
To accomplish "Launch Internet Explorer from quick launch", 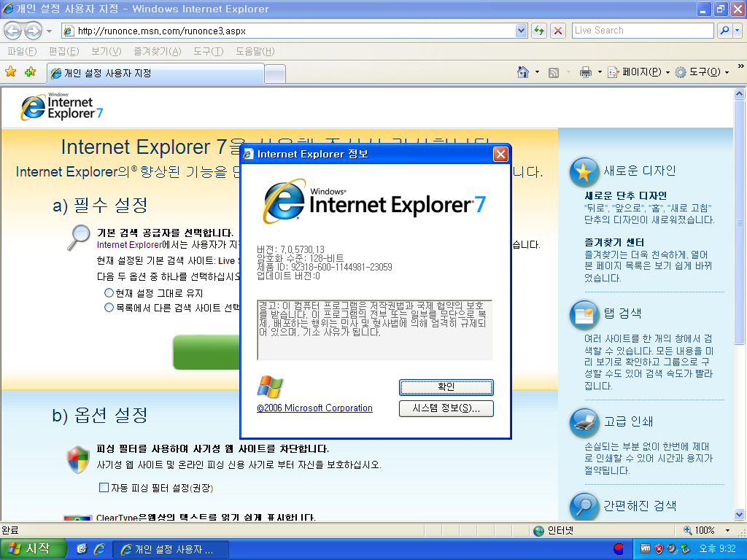I will click(99, 549).
